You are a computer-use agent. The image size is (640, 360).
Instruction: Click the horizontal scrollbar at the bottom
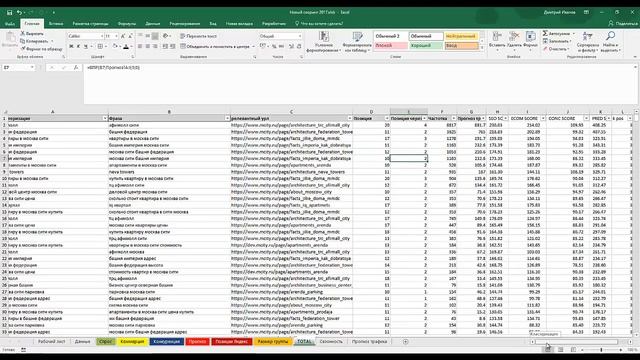pos(576,342)
